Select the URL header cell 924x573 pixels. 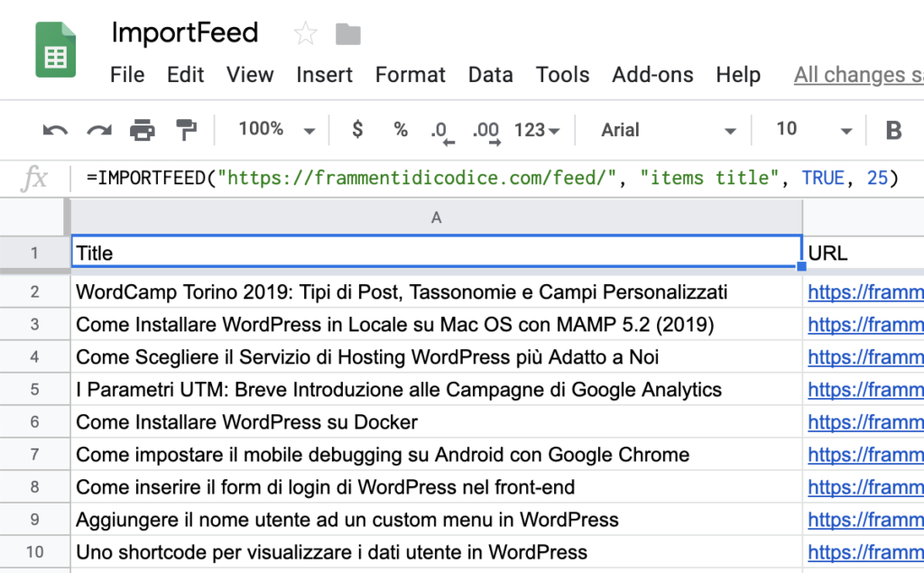point(864,253)
